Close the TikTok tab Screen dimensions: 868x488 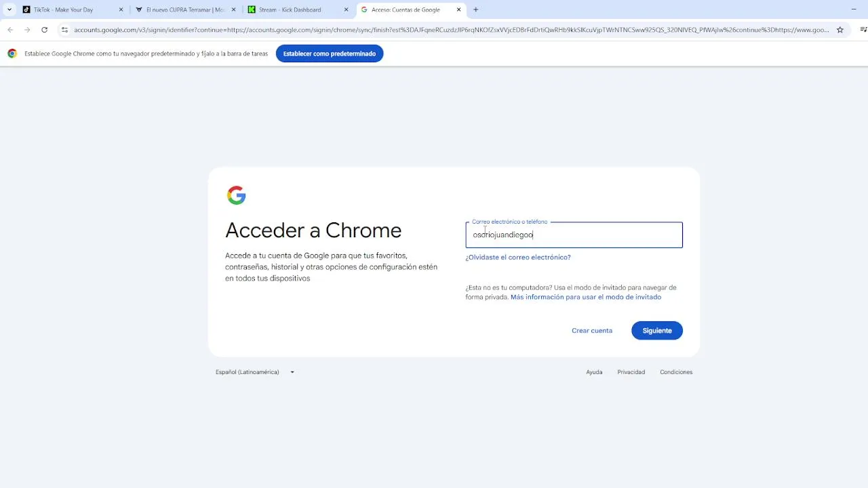121,9
